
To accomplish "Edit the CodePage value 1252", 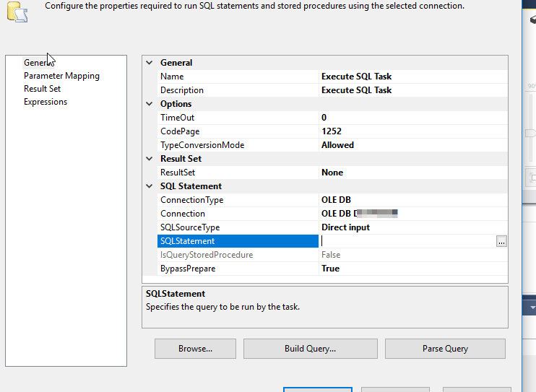I will tap(413, 131).
